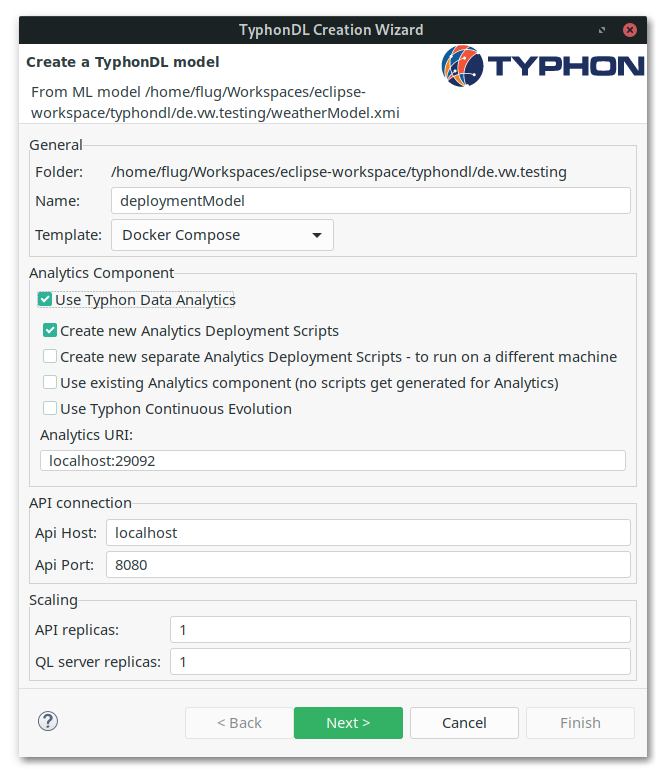Screen dimensions: 670x783
Task: Click the 'Scaling' group title
Action: coord(53,600)
